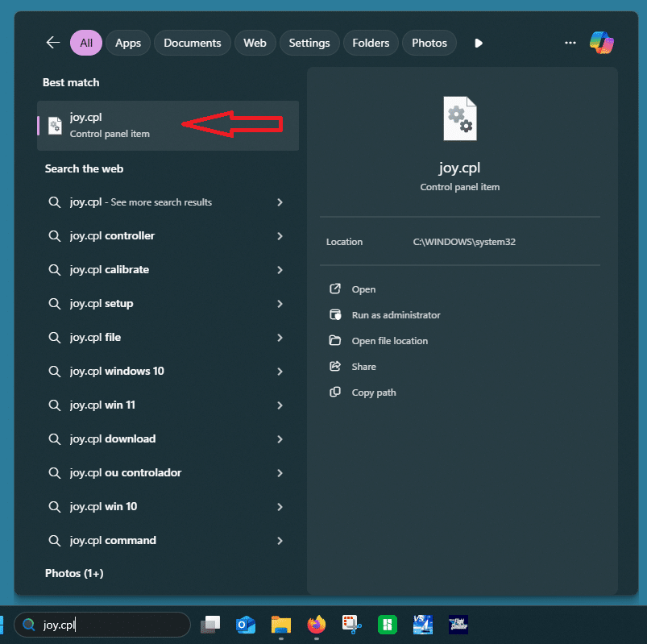Screen dimensions: 647x644
Task: Switch to the Documents filter tab
Action: point(193,43)
